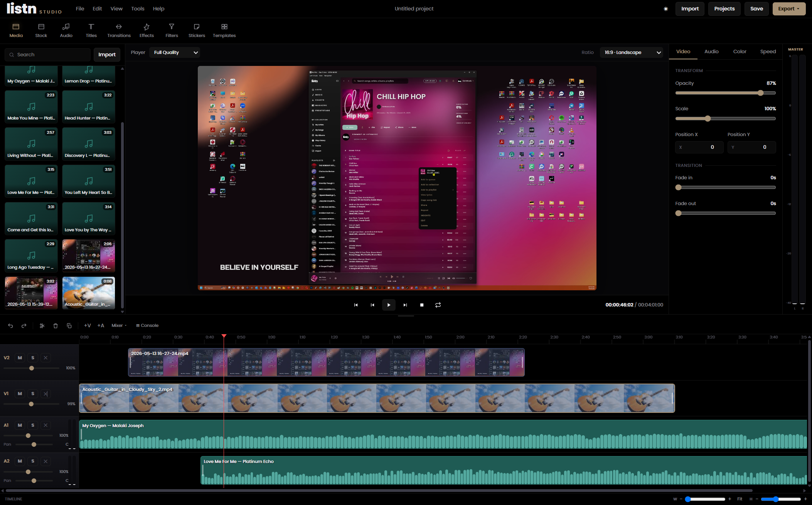
Task: Jump to the start of the project
Action: 356,305
